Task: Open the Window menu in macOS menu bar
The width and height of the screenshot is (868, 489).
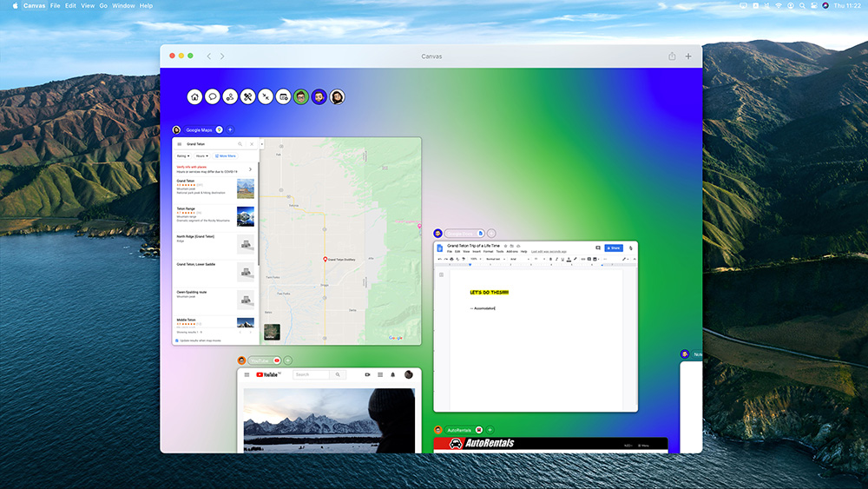Action: (x=123, y=5)
